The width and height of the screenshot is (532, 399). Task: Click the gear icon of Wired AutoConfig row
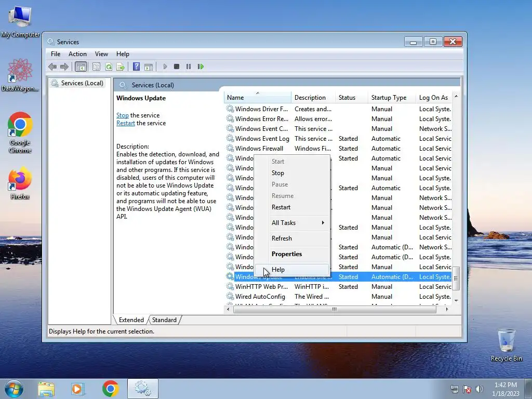click(230, 296)
